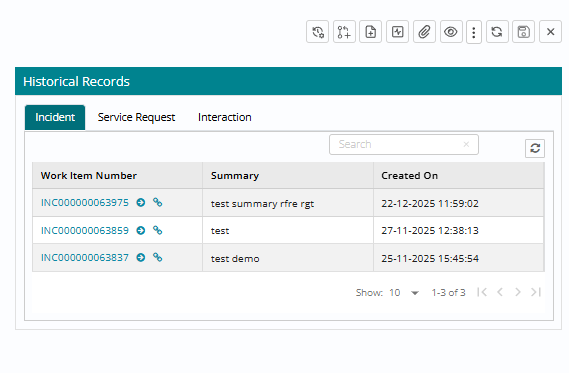The width and height of the screenshot is (569, 373).
Task: Click arrow icon next to INC000000063975
Action: click(x=141, y=202)
